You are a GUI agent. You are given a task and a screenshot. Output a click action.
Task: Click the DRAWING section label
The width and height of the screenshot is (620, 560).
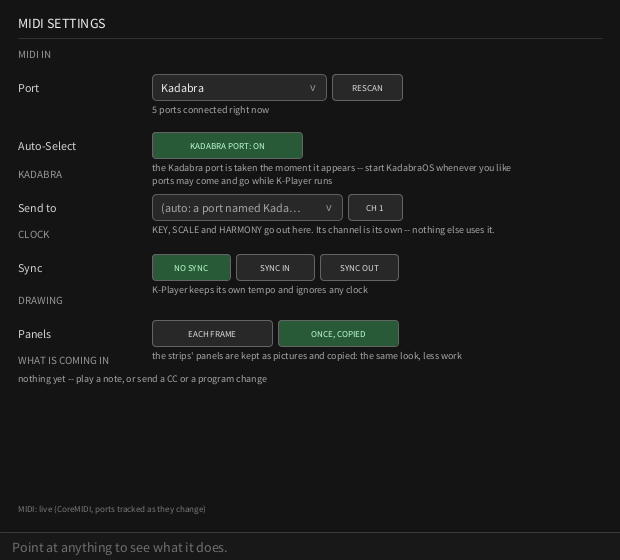tap(40, 301)
